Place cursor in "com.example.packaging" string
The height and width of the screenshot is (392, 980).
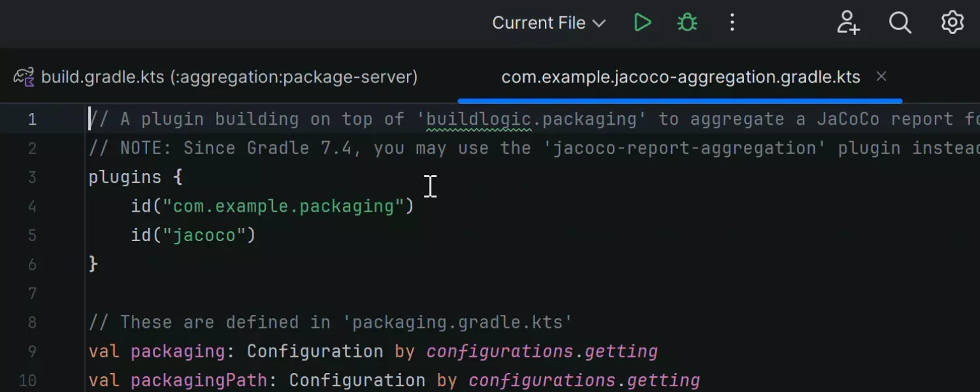(283, 206)
